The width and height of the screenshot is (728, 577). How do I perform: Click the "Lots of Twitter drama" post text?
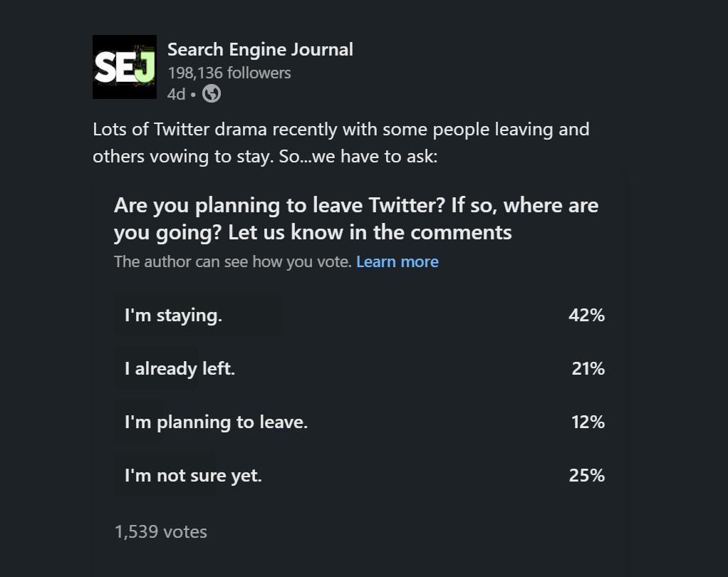click(x=340, y=130)
